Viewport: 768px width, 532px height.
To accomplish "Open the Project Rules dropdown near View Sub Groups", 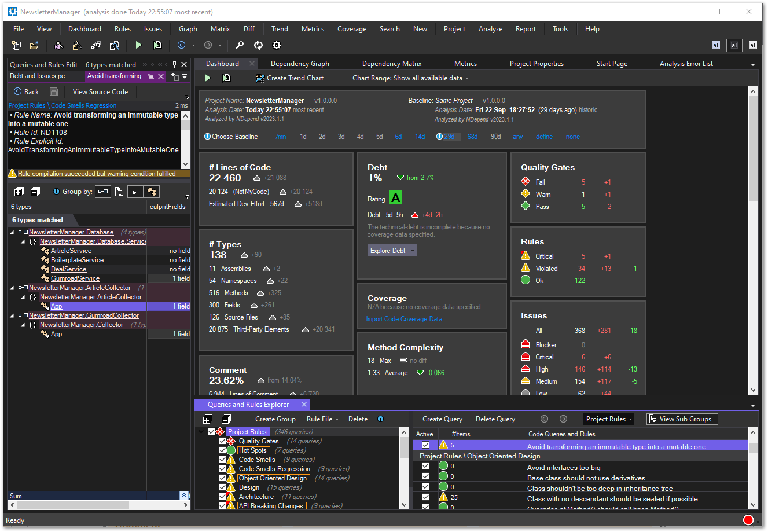I will click(x=608, y=419).
